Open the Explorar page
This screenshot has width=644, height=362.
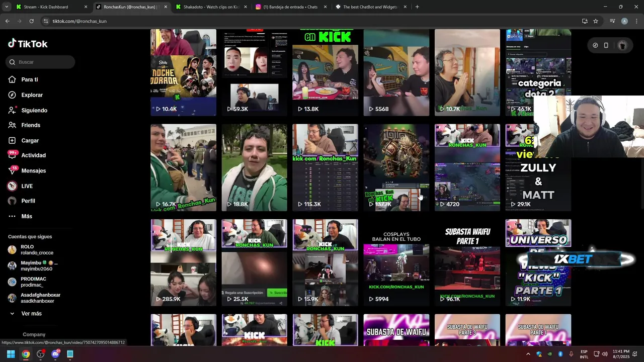pyautogui.click(x=26, y=95)
